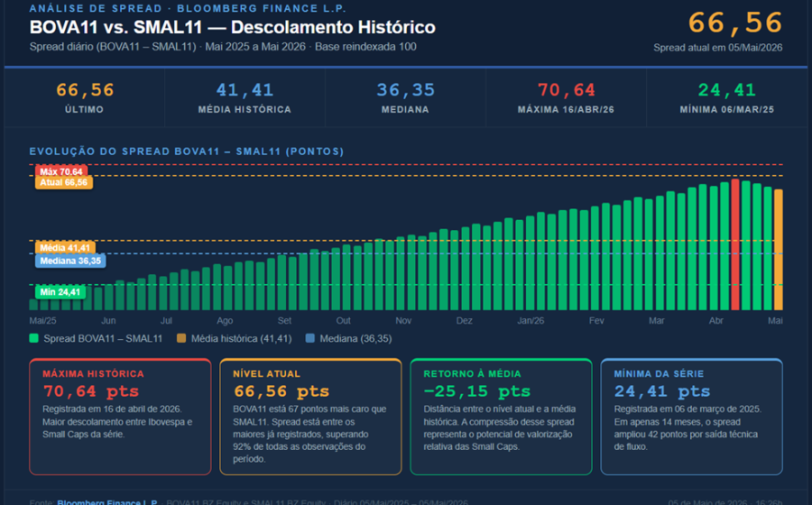Click the '24,41 pts' value in Mínima da Série card

(x=662, y=391)
